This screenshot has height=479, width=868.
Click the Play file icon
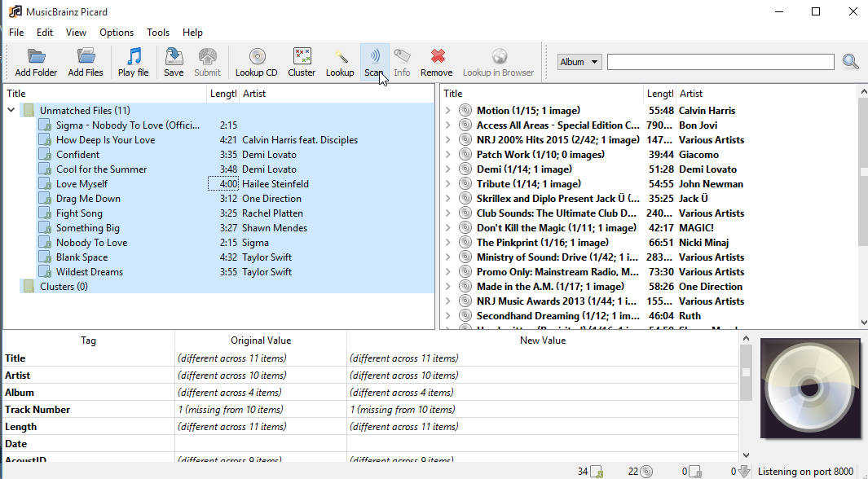134,56
